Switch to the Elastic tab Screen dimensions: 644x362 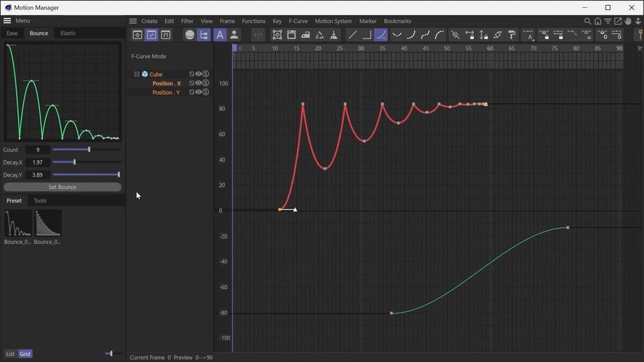pyautogui.click(x=68, y=33)
